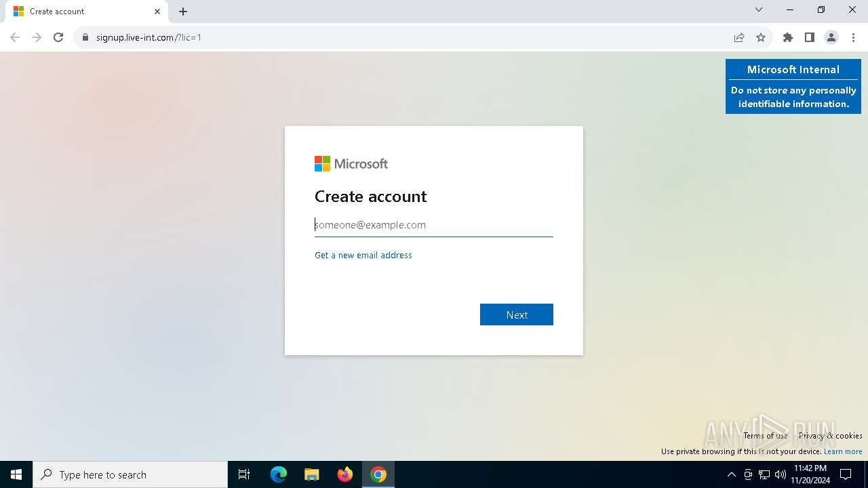View site information via the padlock icon
The height and width of the screenshot is (488, 868).
coord(85,37)
